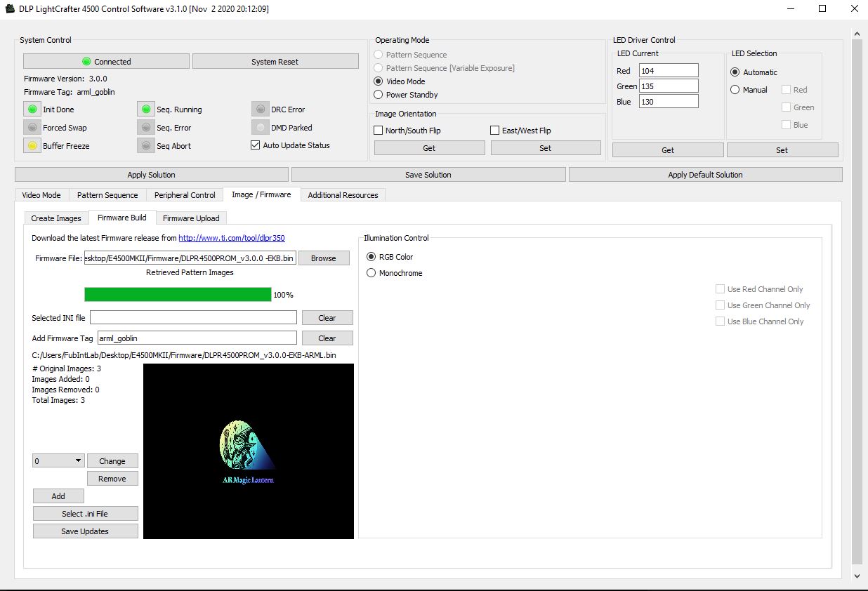Click the Seq. Error status indicator

coord(145,128)
